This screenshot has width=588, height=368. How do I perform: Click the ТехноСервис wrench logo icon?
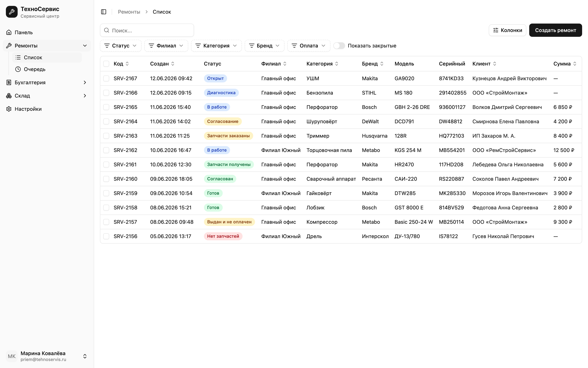(12, 12)
